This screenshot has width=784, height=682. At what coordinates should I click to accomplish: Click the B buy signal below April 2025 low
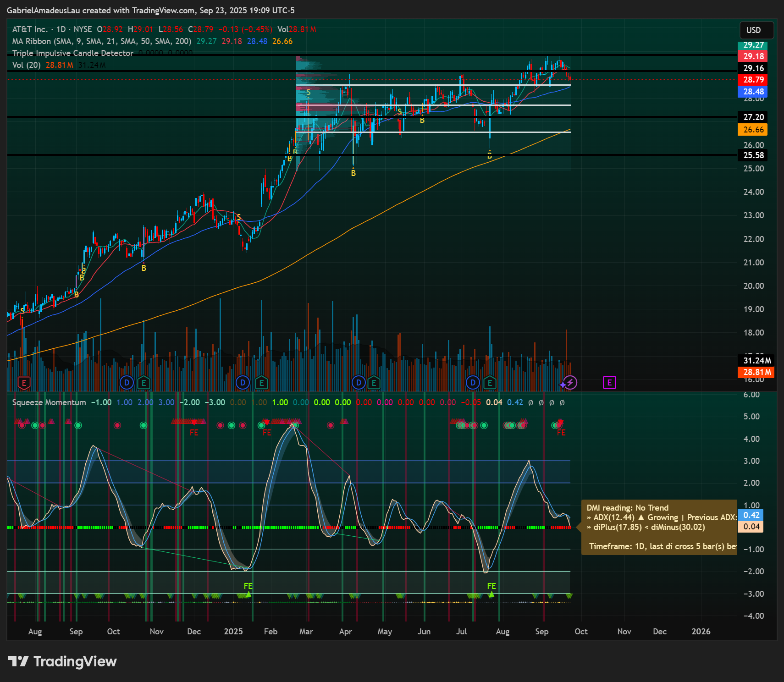tap(353, 173)
